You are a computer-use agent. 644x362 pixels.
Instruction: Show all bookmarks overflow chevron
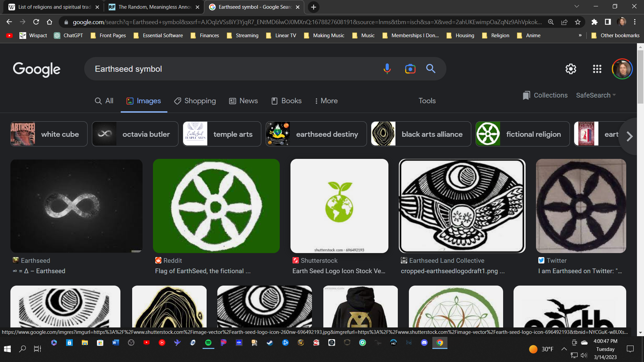point(580,35)
